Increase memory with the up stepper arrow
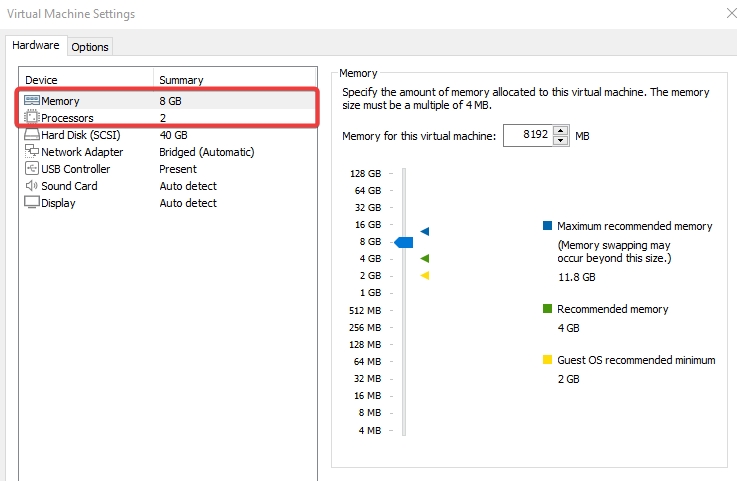The height and width of the screenshot is (481, 737). [560, 130]
